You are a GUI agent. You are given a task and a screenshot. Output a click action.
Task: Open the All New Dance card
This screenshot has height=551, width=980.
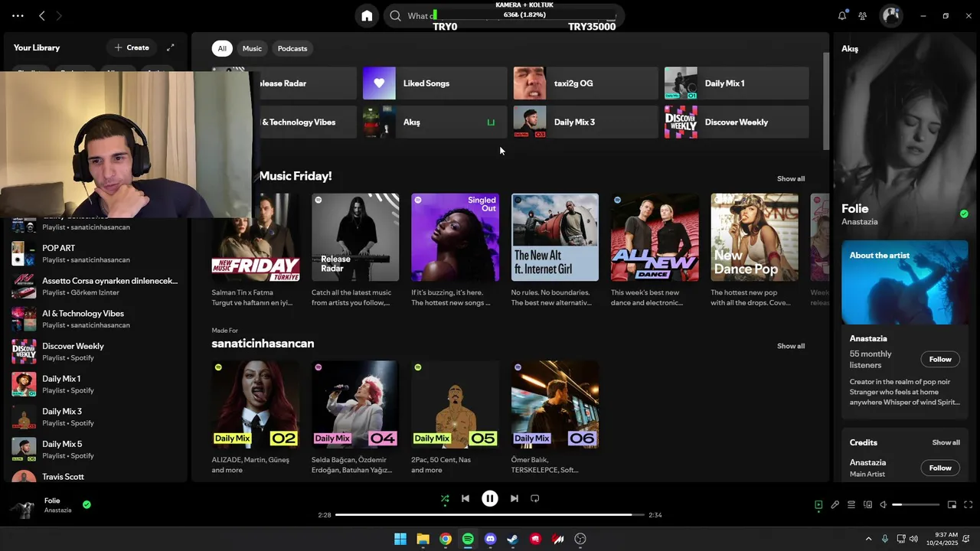655,251
